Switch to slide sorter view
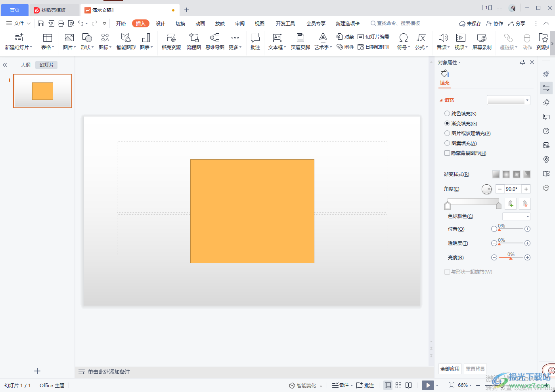 [398, 385]
